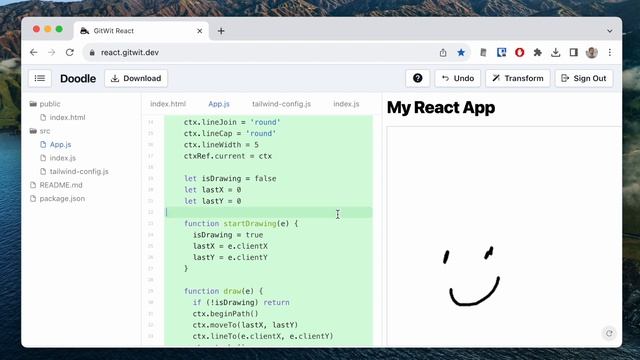This screenshot has height=360, width=640.
Task: Click the My React App heading
Action: [x=441, y=107]
